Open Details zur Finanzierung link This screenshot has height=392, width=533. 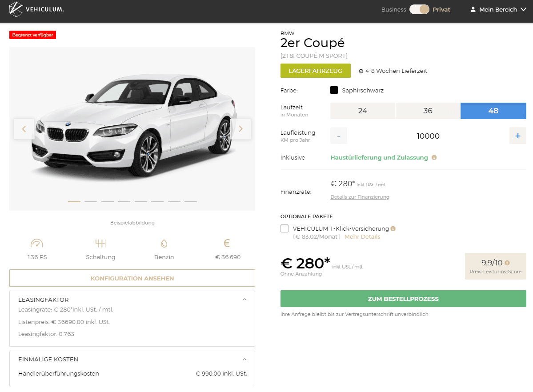pos(360,197)
